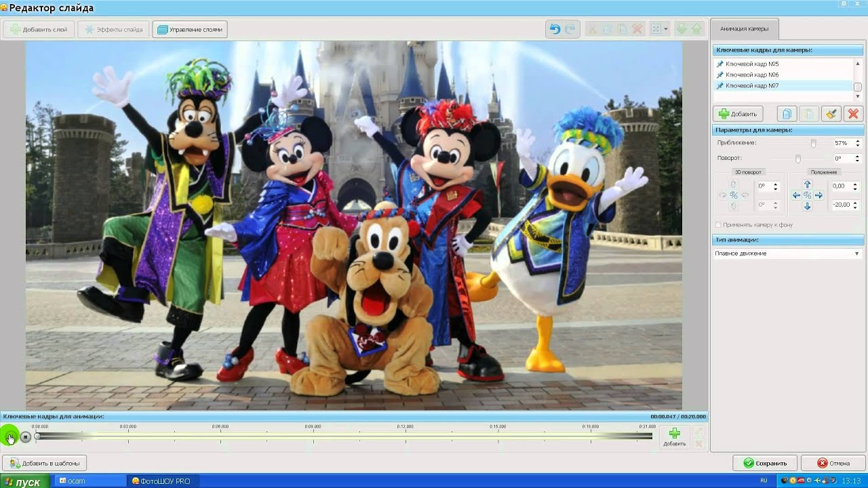Click timeline scrubber handle at start
Viewport: 868px width, 488px height.
pyautogui.click(x=37, y=436)
